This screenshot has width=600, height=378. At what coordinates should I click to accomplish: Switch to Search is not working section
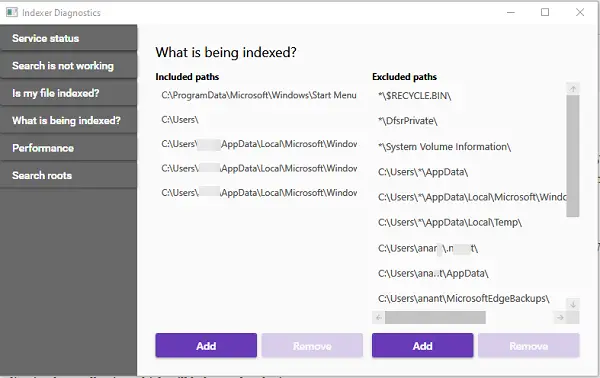(x=68, y=65)
